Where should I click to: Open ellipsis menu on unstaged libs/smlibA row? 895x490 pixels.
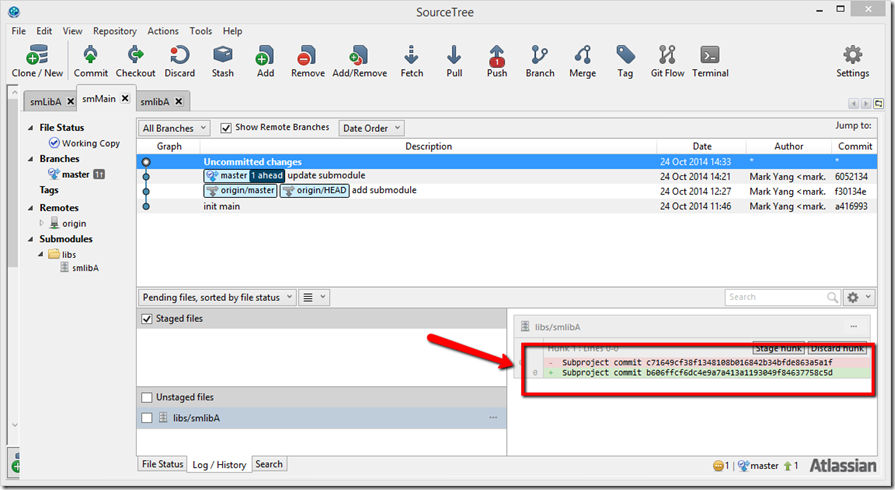493,417
